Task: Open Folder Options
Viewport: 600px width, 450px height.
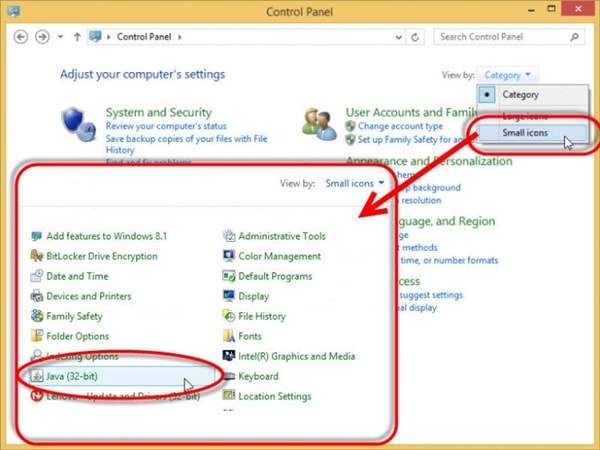Action: click(78, 336)
